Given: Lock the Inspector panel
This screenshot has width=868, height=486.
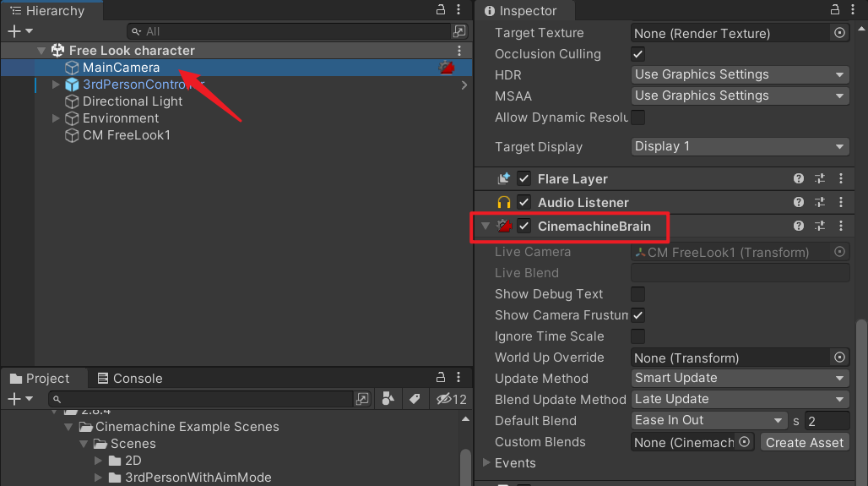Looking at the screenshot, I should [x=835, y=9].
